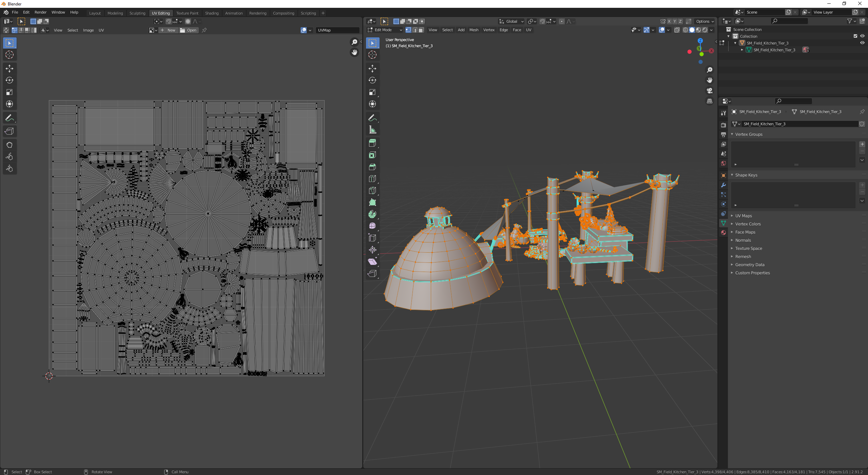The height and width of the screenshot is (475, 868).
Task: Select the Measure tool in viewport toolbar
Action: click(372, 130)
